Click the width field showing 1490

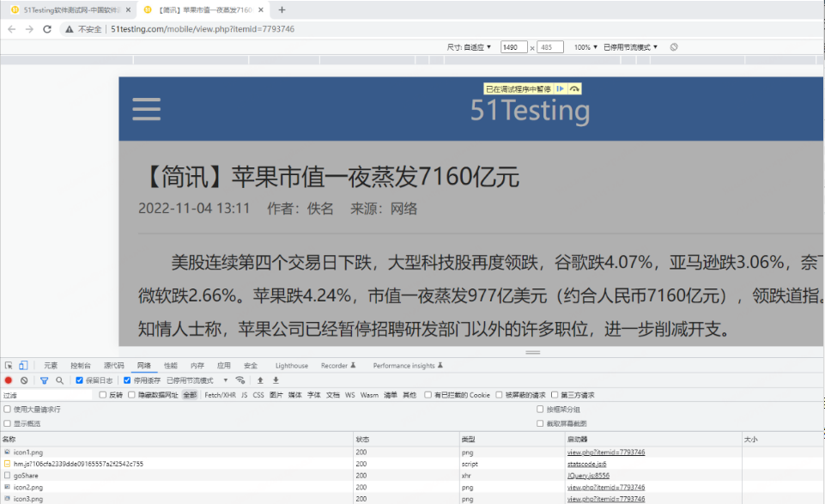513,47
